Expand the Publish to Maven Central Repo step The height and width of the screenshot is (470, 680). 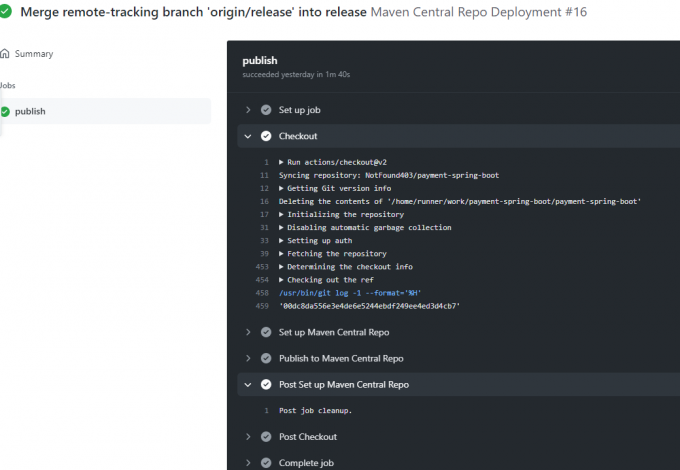(x=248, y=359)
